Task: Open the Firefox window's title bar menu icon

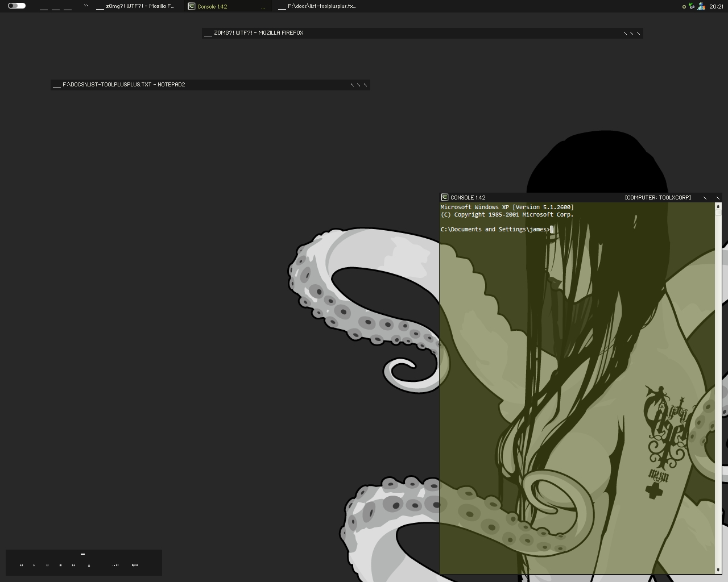Action: pos(208,34)
